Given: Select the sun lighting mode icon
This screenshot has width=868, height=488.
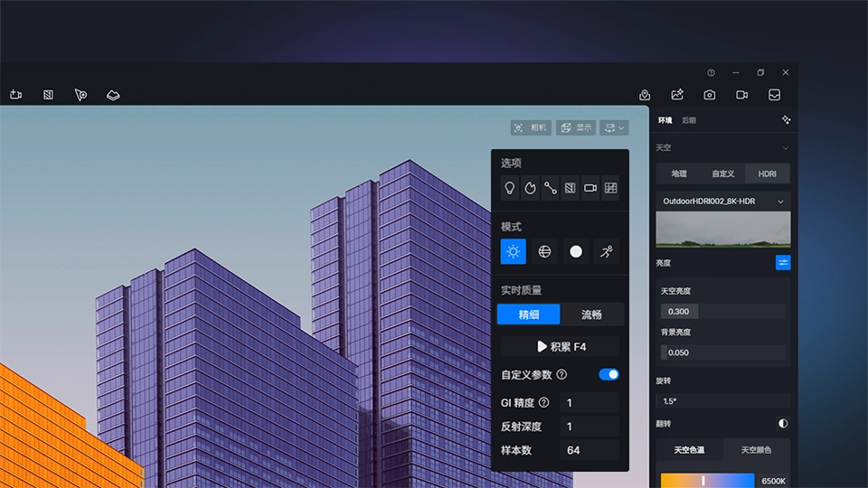Looking at the screenshot, I should pos(513,252).
